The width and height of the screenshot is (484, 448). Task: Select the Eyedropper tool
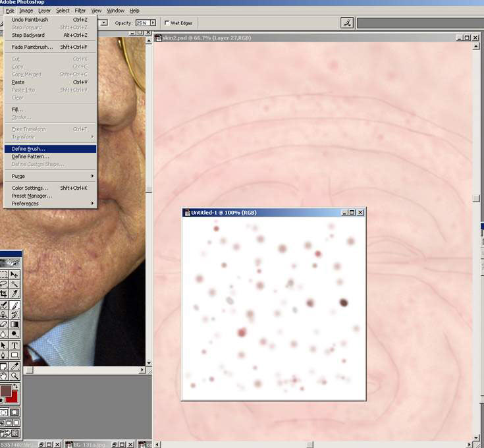tap(14, 366)
